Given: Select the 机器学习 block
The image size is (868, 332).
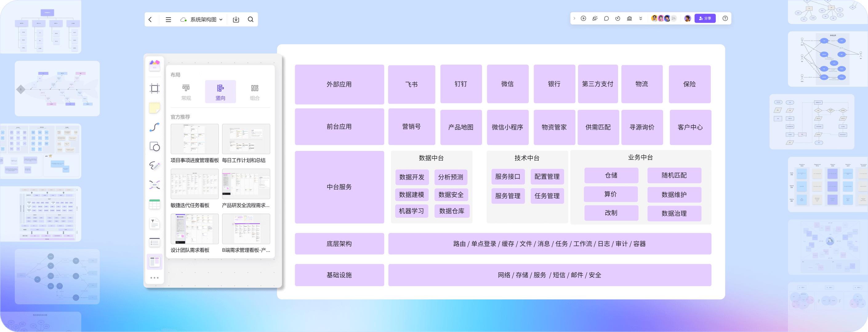Looking at the screenshot, I should 412,211.
